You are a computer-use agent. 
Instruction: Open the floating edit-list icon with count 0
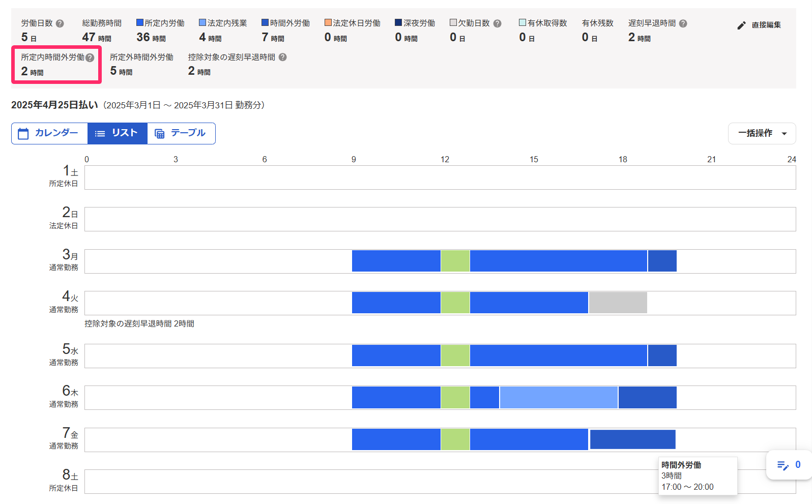(x=789, y=465)
